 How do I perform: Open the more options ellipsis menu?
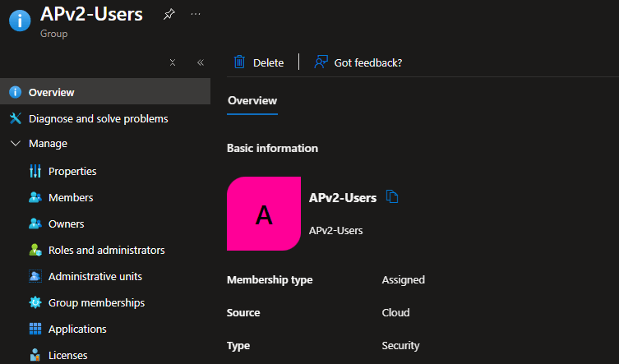coord(196,14)
